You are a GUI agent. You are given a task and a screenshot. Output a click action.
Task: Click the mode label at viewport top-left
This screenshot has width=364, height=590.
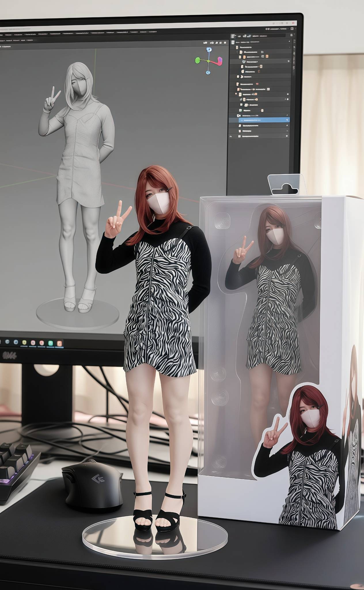pos(6,46)
